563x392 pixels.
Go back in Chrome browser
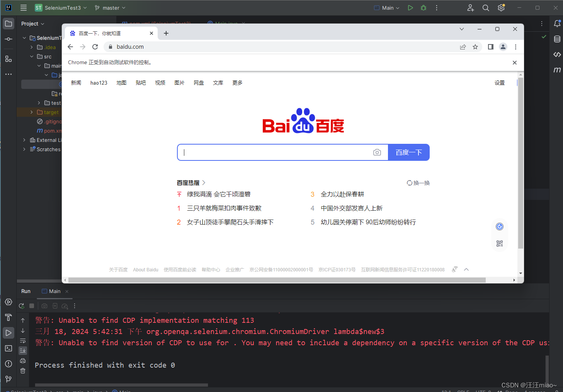coord(70,47)
